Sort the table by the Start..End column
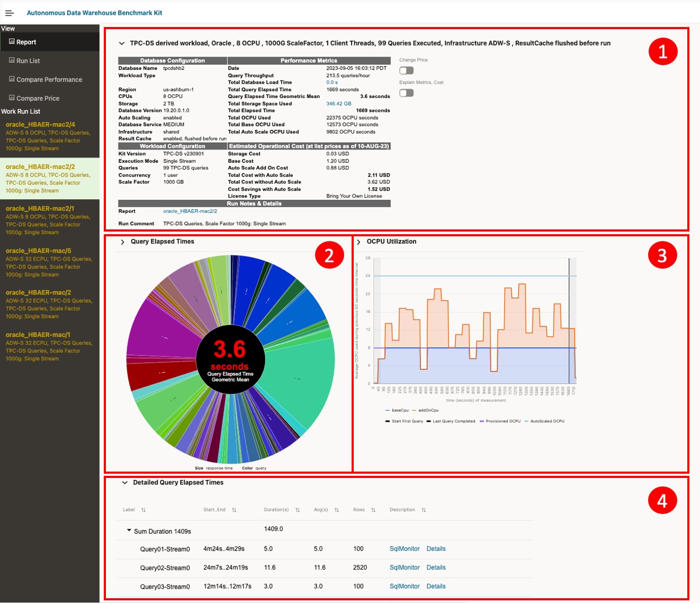This screenshot has height=603, width=700. [234, 510]
